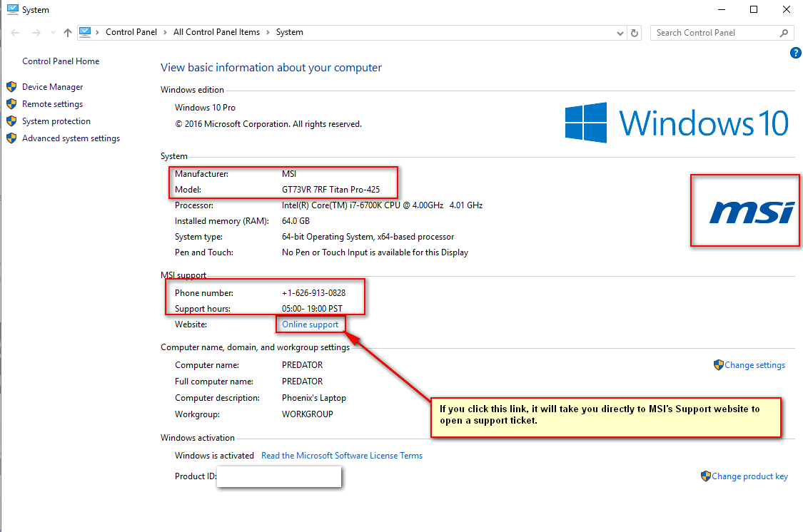Click the System window title icon
The image size is (803, 532).
coord(13,10)
